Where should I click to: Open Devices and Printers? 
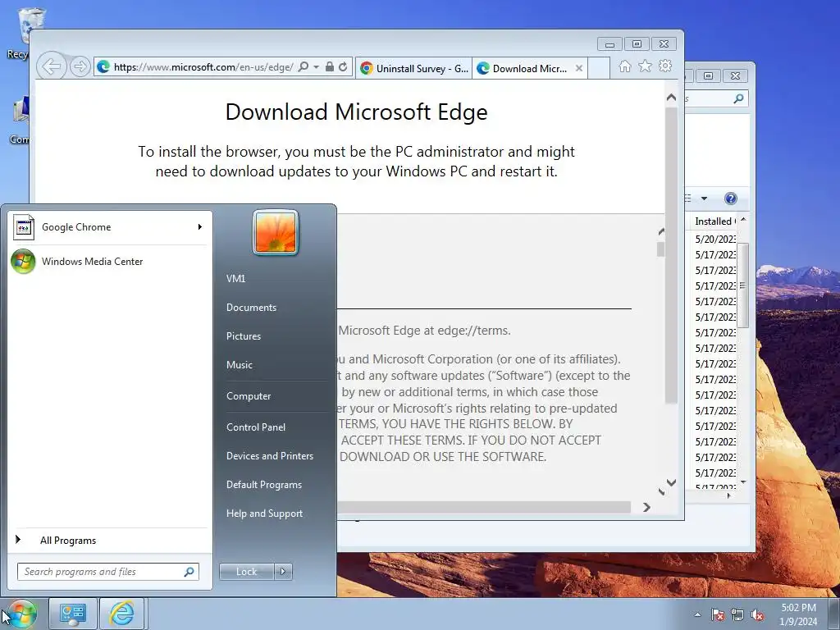(269, 456)
